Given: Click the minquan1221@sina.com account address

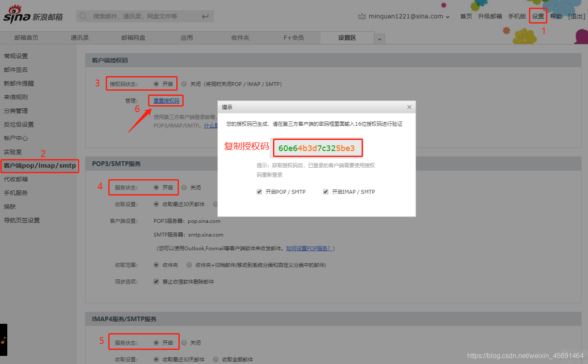Looking at the screenshot, I should click(406, 16).
